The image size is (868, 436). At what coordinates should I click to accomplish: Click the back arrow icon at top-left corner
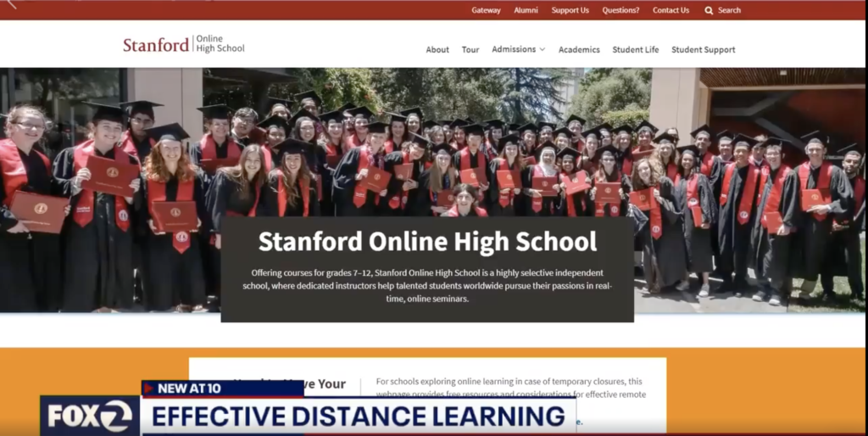click(12, 4)
